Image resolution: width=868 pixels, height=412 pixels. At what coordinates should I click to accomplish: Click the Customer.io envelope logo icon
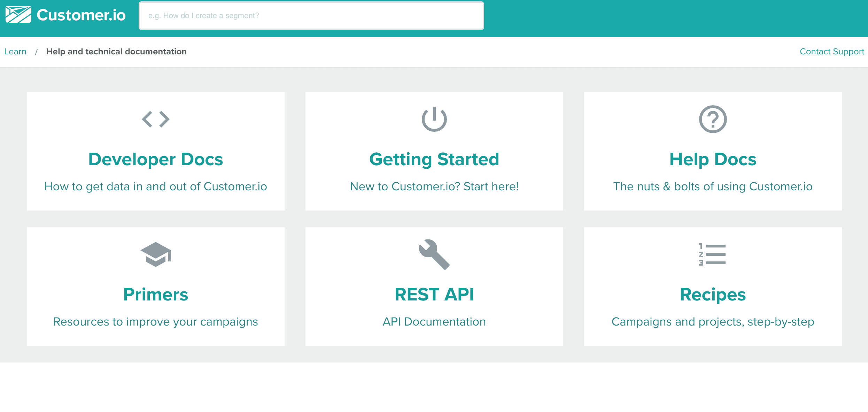18,15
